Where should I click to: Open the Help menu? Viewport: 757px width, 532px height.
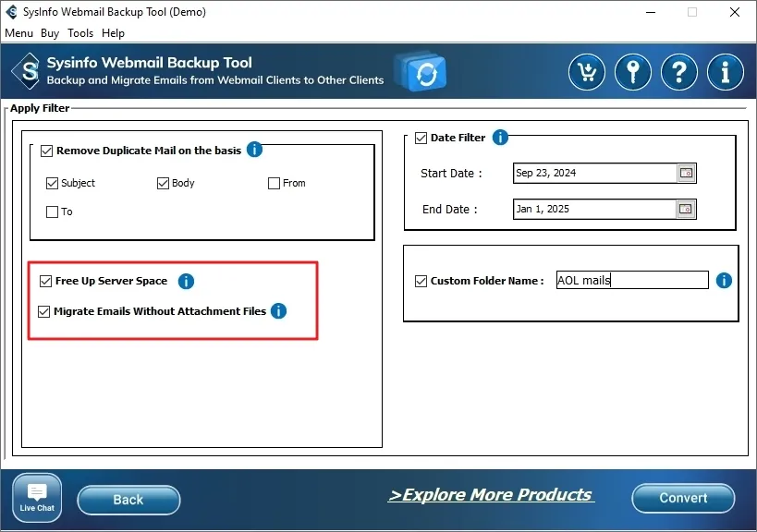point(113,33)
